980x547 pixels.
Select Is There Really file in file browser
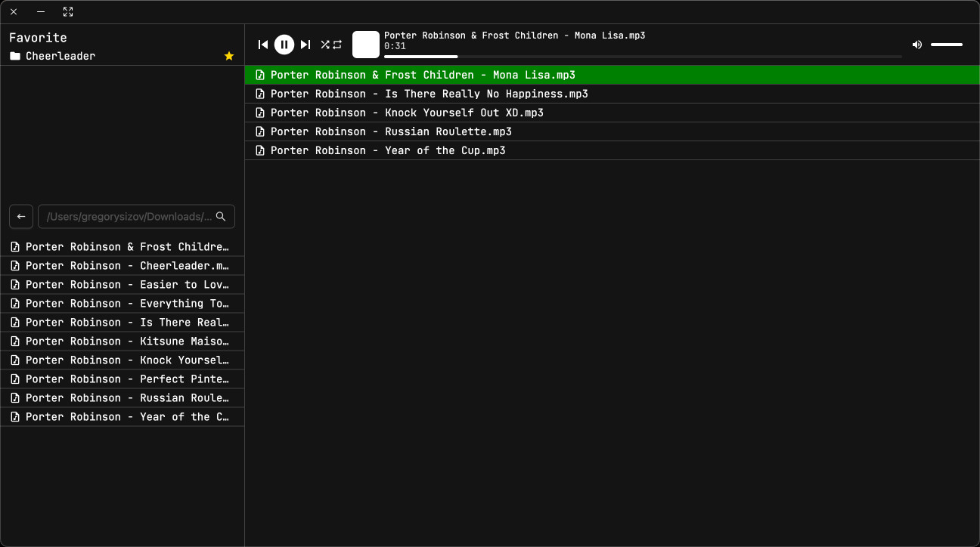click(122, 323)
